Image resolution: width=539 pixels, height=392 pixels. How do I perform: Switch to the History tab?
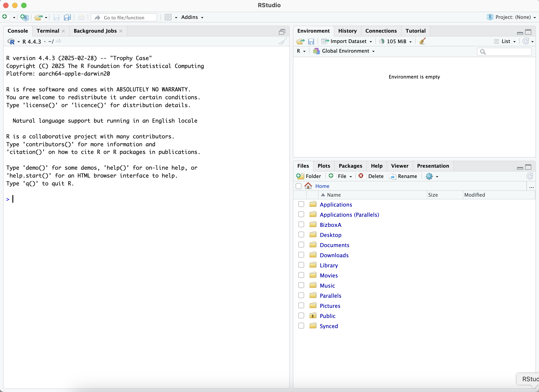coord(348,31)
